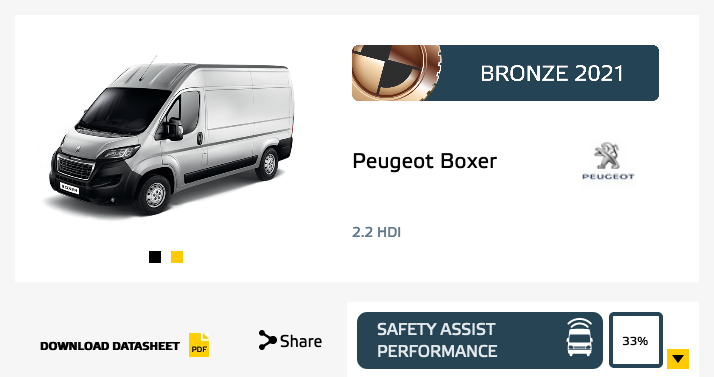
Task: Open the Safety Assist Performance section header
Action: [x=480, y=340]
